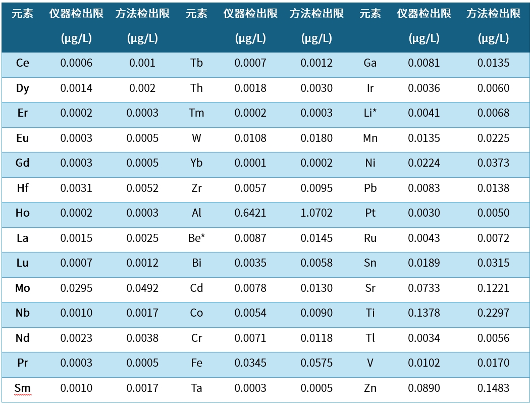Select the Fe instrument limit value 0.0345
Viewport: 532px width, 404px height.
250,363
